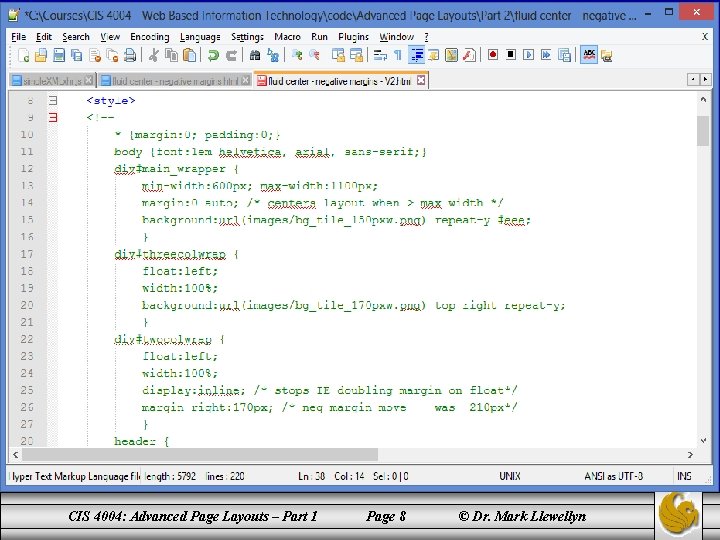Click the tab bar left arrow
Image resolution: width=720 pixels, height=540 pixels.
[693, 80]
